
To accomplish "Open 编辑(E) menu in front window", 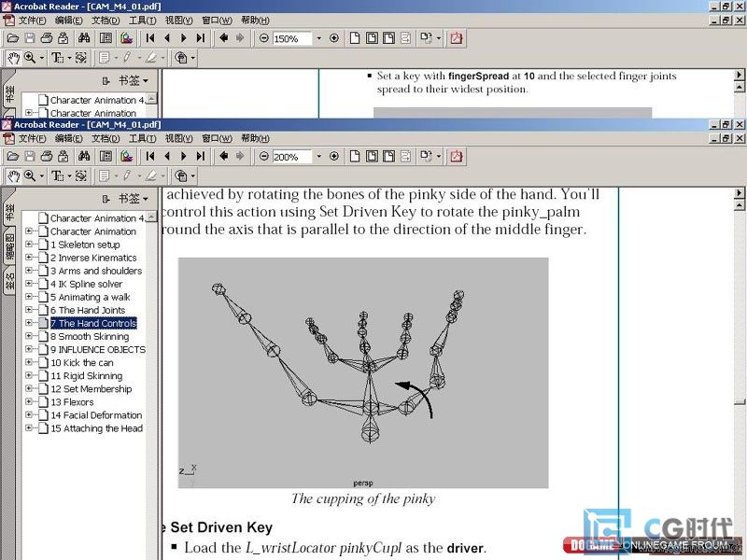I will click(x=68, y=138).
